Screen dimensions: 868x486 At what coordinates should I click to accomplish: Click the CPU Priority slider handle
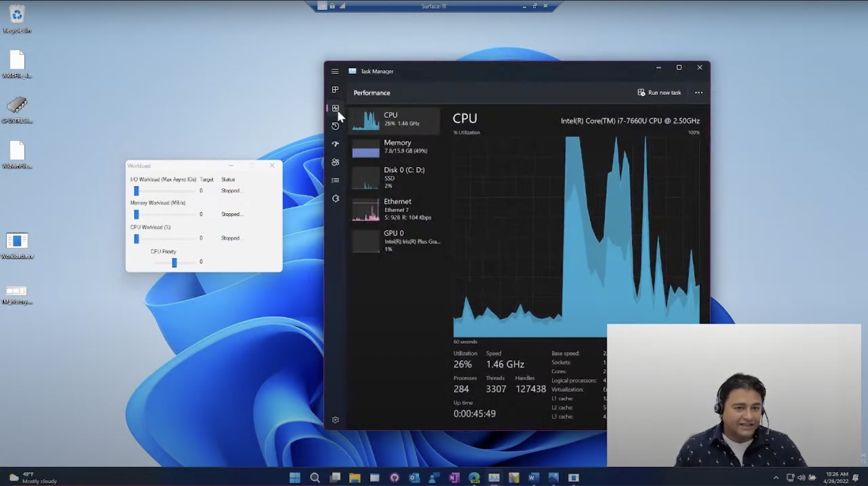tap(174, 262)
